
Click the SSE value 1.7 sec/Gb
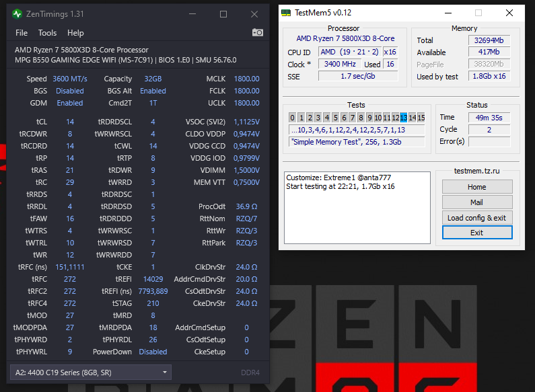coord(358,76)
